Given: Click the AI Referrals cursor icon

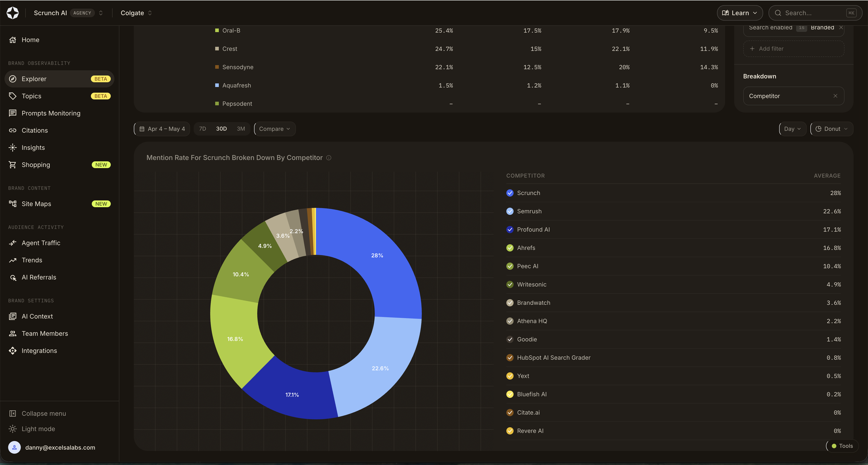Looking at the screenshot, I should (13, 277).
